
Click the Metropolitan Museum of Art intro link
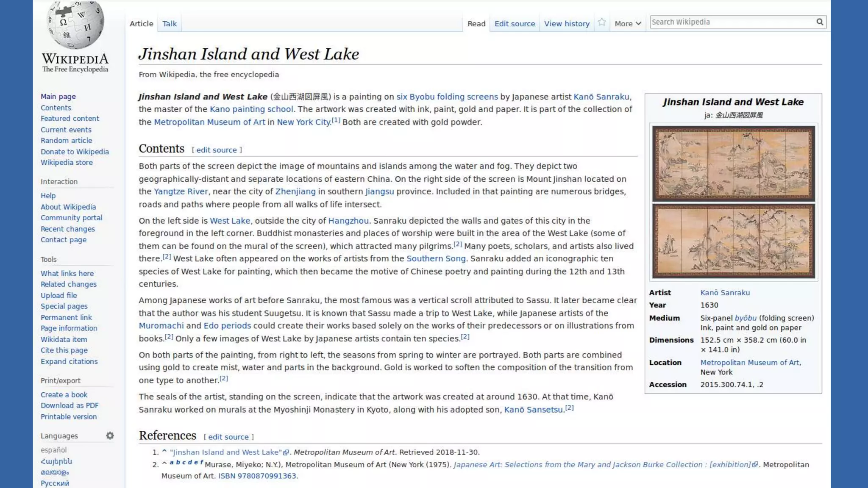pyautogui.click(x=209, y=122)
